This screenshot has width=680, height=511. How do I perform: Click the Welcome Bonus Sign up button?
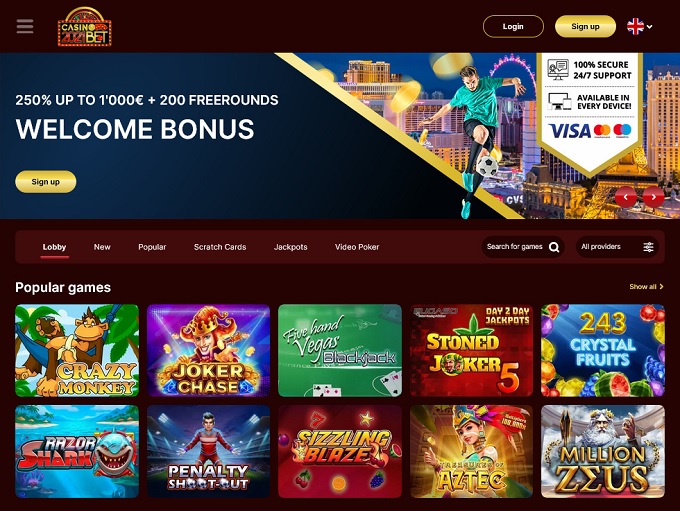click(x=46, y=182)
